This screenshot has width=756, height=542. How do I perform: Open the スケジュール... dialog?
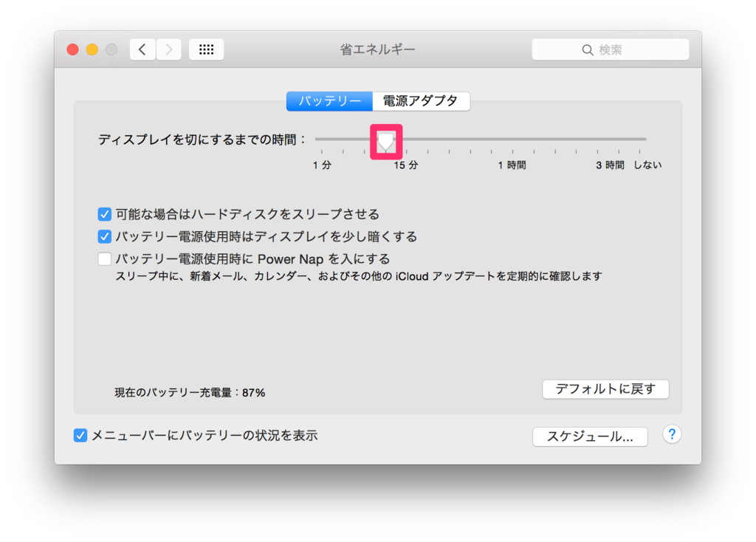point(590,436)
